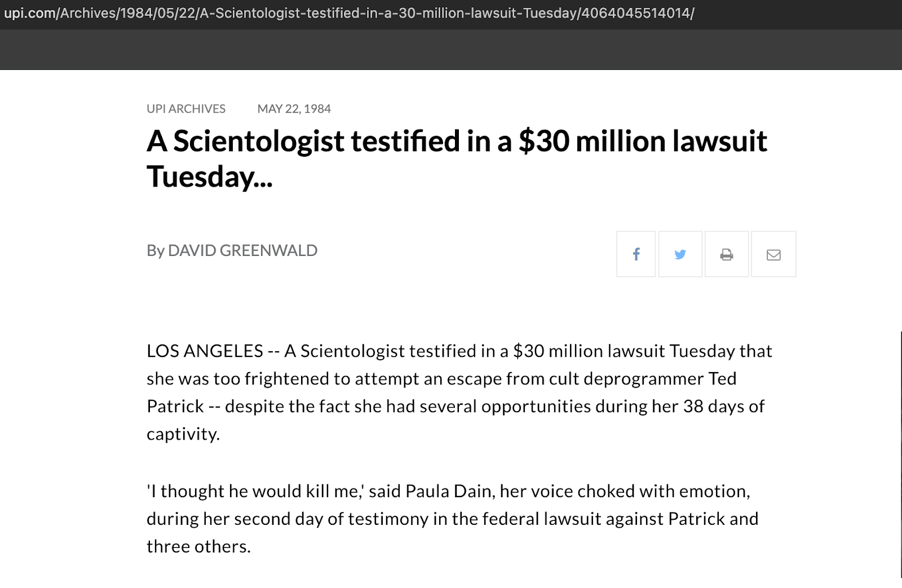
Task: Click the word Patrick starting the third line
Action: [175, 406]
